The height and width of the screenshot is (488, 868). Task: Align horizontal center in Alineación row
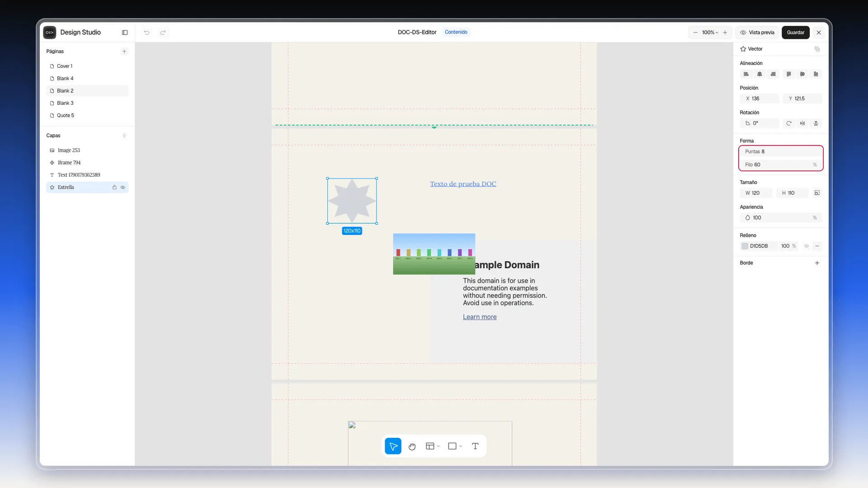[x=759, y=74]
